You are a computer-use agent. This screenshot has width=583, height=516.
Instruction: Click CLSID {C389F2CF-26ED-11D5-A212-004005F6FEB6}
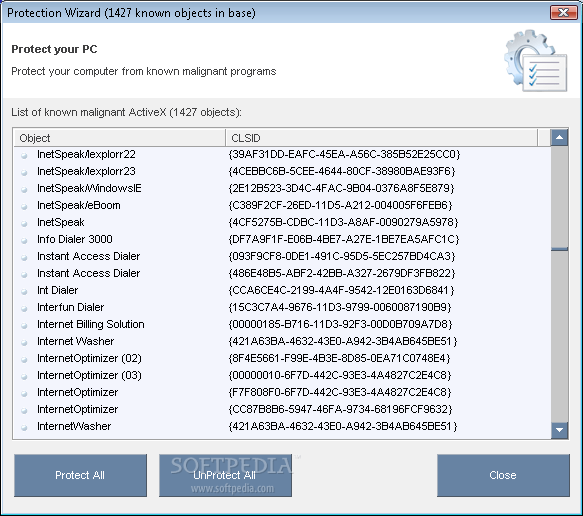(x=341, y=205)
